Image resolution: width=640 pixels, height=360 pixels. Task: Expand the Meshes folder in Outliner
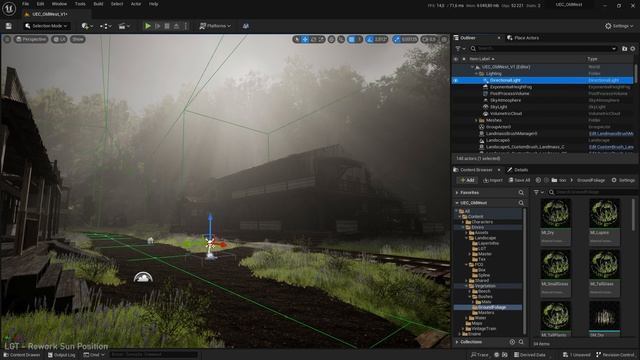pos(476,120)
